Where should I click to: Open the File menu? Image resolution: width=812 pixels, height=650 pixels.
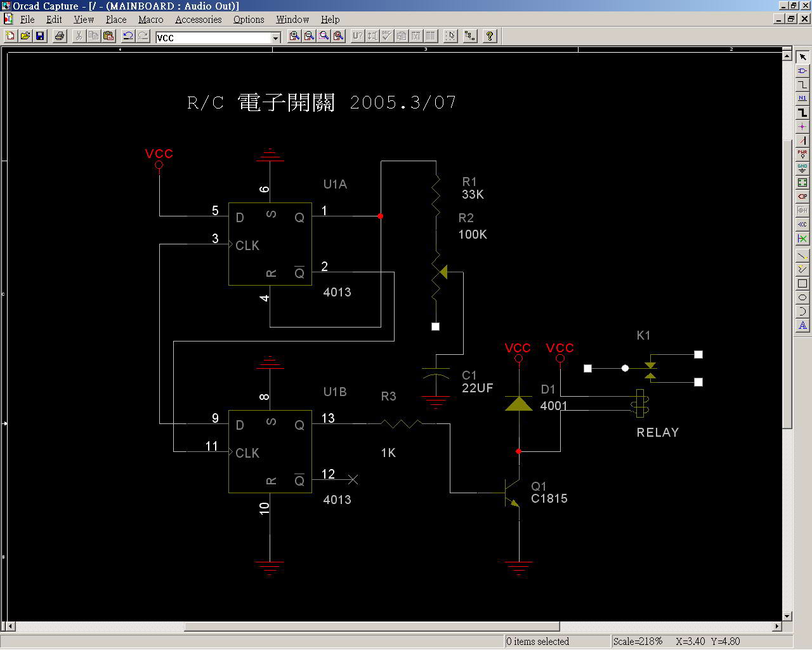coord(27,20)
